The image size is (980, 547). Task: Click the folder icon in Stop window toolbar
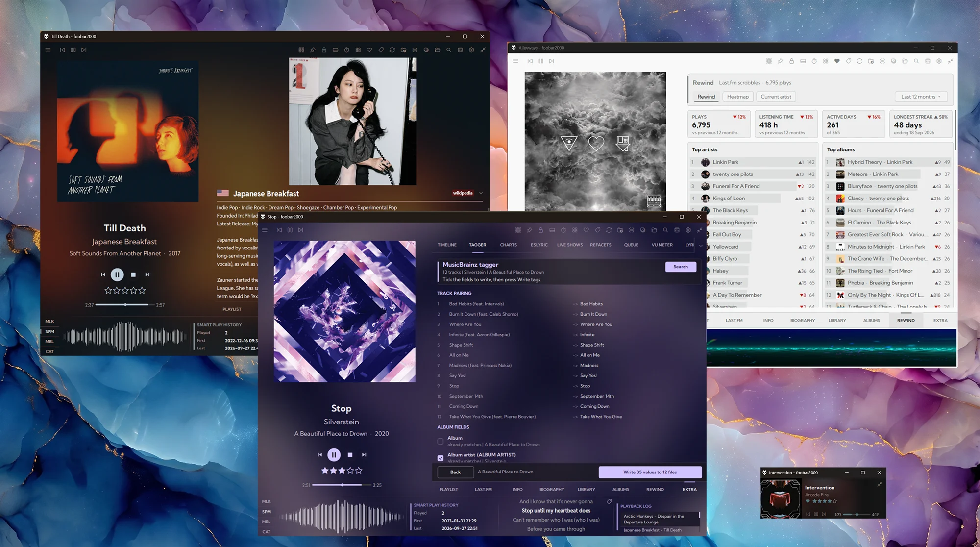tap(654, 230)
